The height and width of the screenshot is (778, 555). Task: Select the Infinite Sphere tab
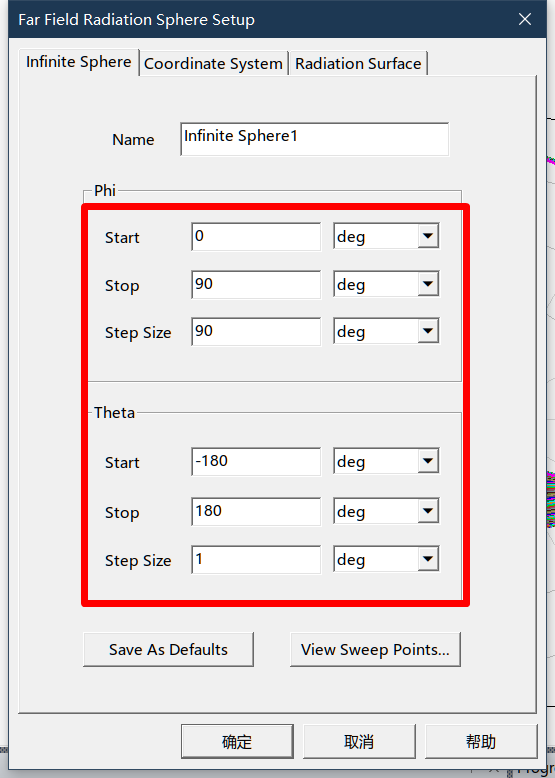click(x=79, y=62)
